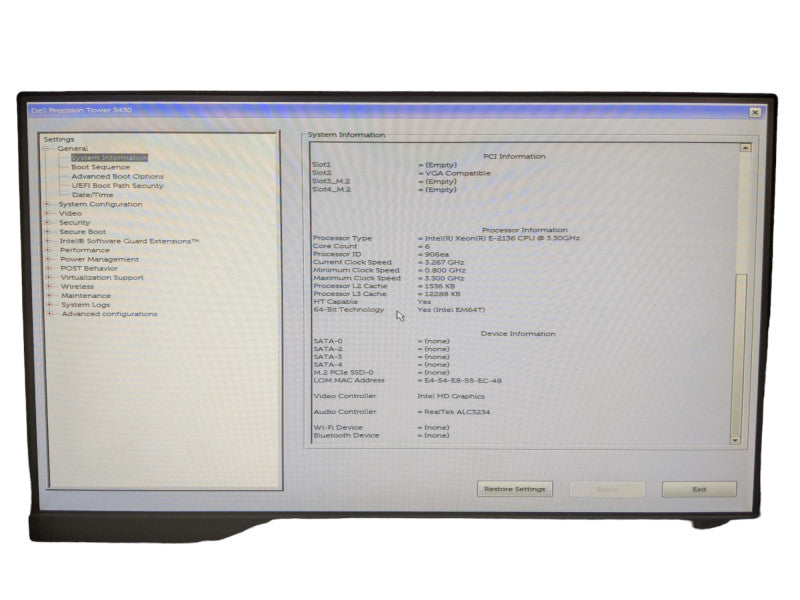Click the Core Count row
The image size is (800, 600).
tap(371, 246)
